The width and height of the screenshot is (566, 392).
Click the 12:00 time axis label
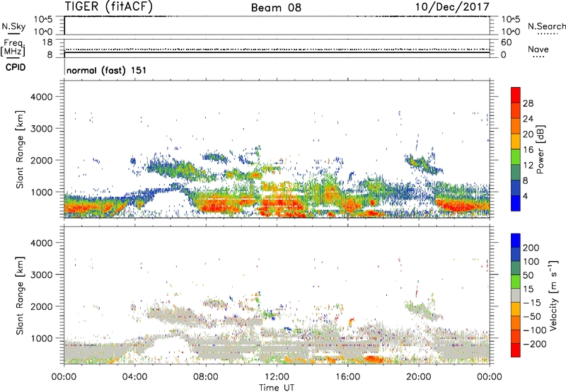(x=277, y=377)
